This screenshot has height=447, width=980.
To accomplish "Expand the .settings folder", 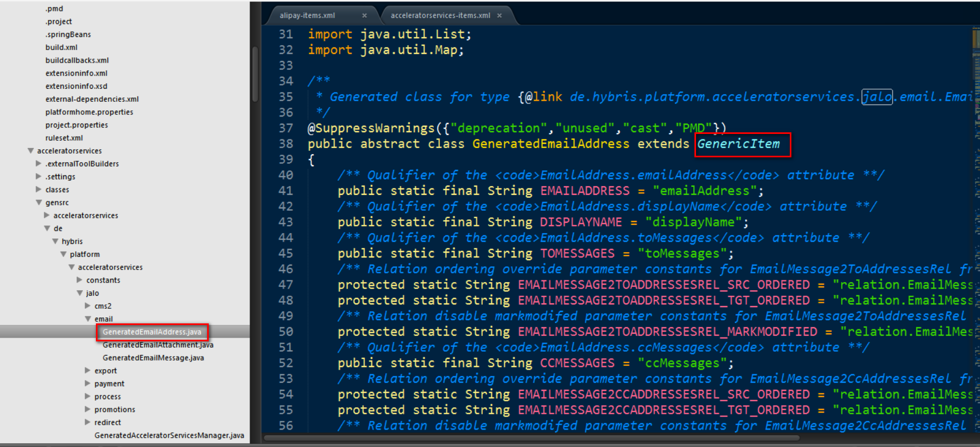I will (x=39, y=176).
